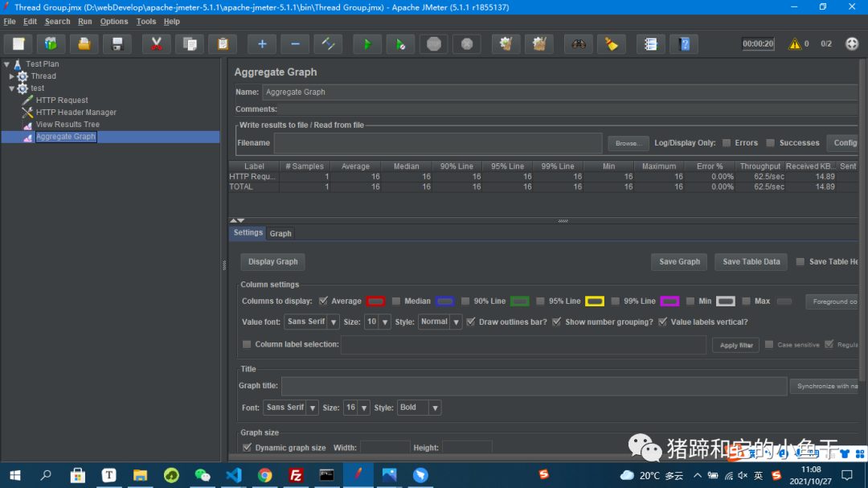Copy the selected element
868x488 pixels.
coord(190,43)
